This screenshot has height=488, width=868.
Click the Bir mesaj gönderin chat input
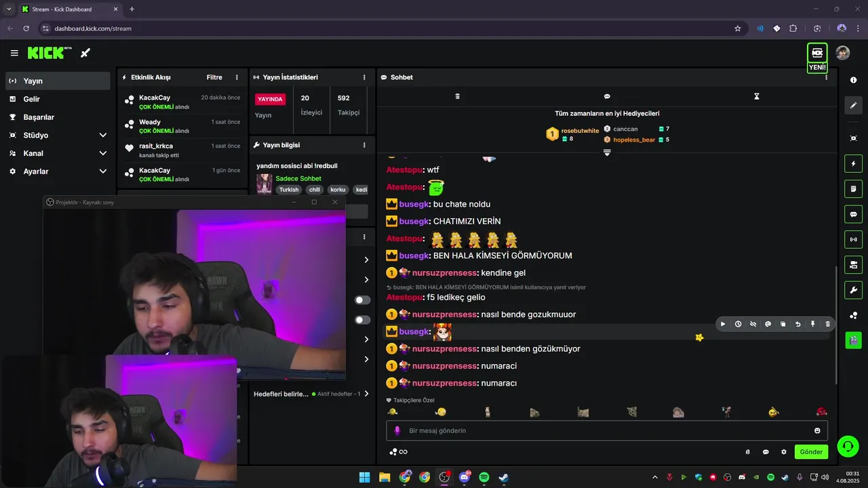pyautogui.click(x=607, y=430)
